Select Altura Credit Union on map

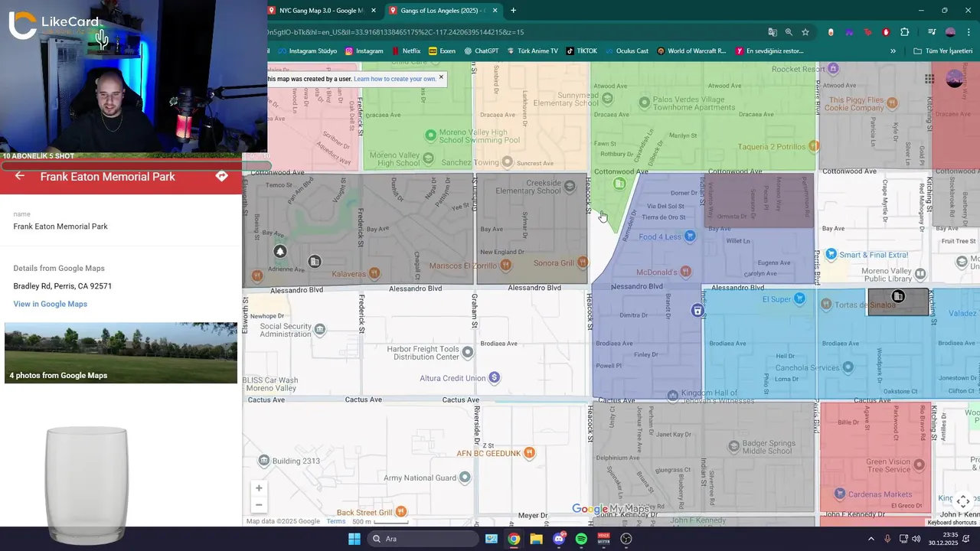[x=459, y=378]
